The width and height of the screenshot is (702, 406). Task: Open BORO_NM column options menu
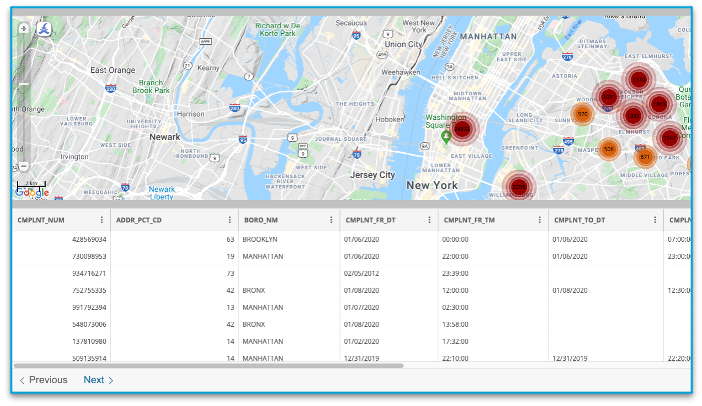[x=331, y=220]
